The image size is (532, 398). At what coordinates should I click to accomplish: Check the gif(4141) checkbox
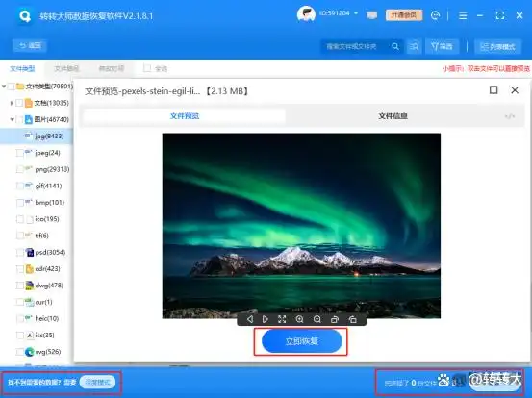click(20, 186)
